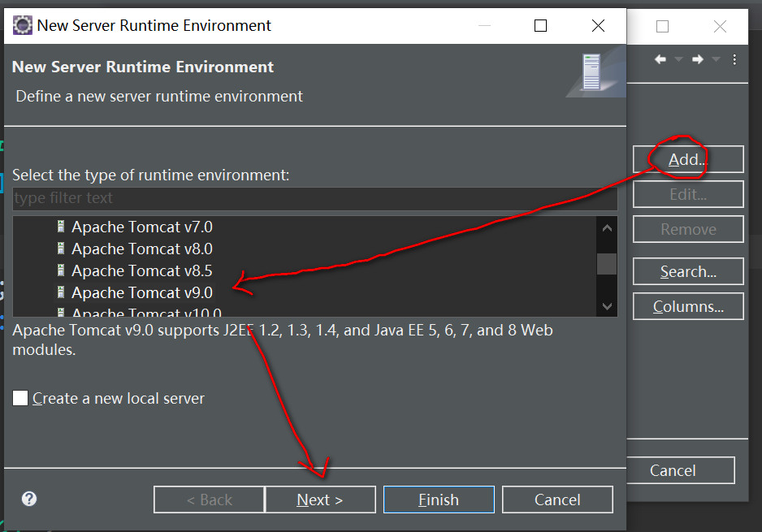The width and height of the screenshot is (762, 532).
Task: Select Apache Tomcat v8.5 in the list
Action: pos(142,270)
